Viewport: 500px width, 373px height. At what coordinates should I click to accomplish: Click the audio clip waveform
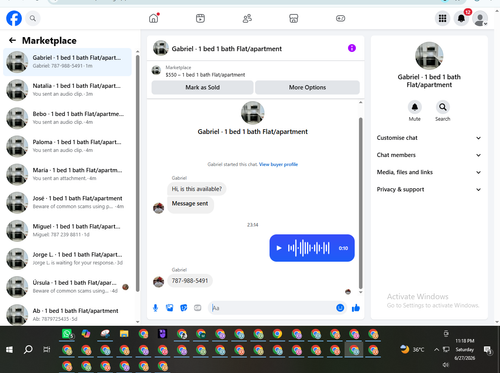click(x=309, y=248)
